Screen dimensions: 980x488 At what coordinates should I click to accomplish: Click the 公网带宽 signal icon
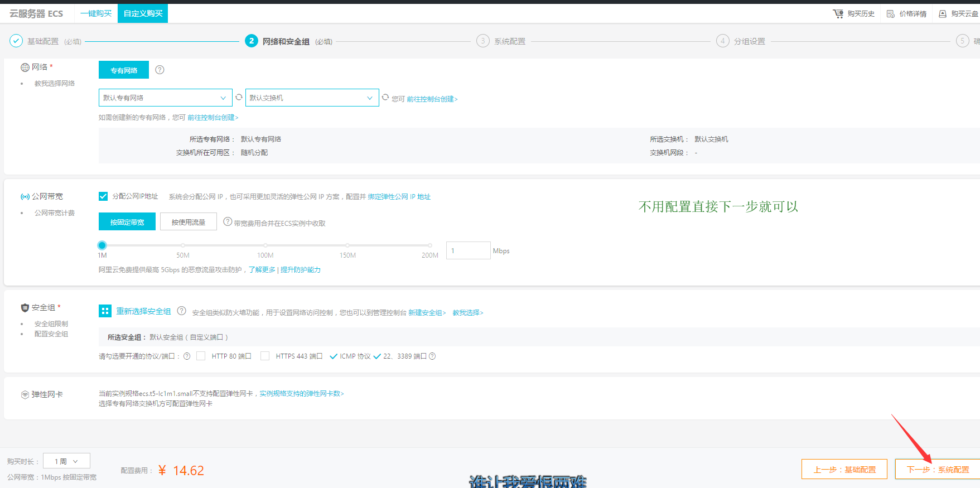tap(25, 196)
